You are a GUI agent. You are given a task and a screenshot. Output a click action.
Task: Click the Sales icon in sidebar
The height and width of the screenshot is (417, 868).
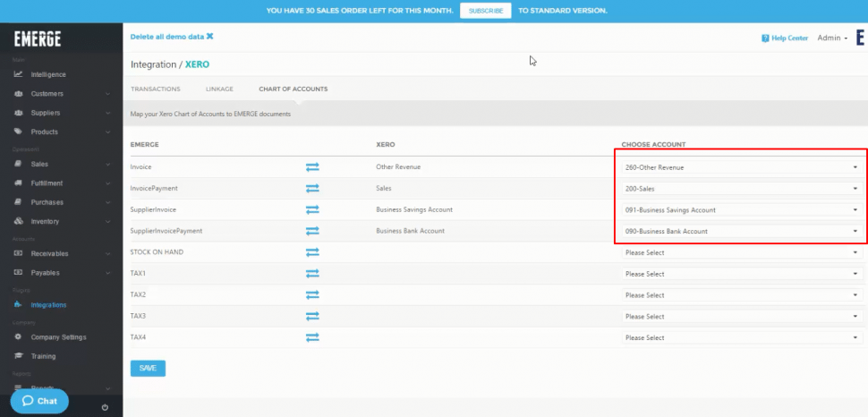(18, 164)
